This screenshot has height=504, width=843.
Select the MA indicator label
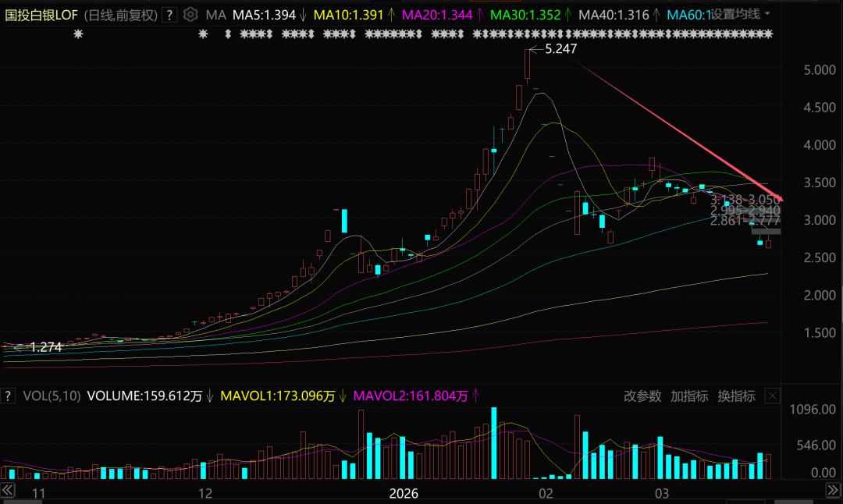(215, 15)
